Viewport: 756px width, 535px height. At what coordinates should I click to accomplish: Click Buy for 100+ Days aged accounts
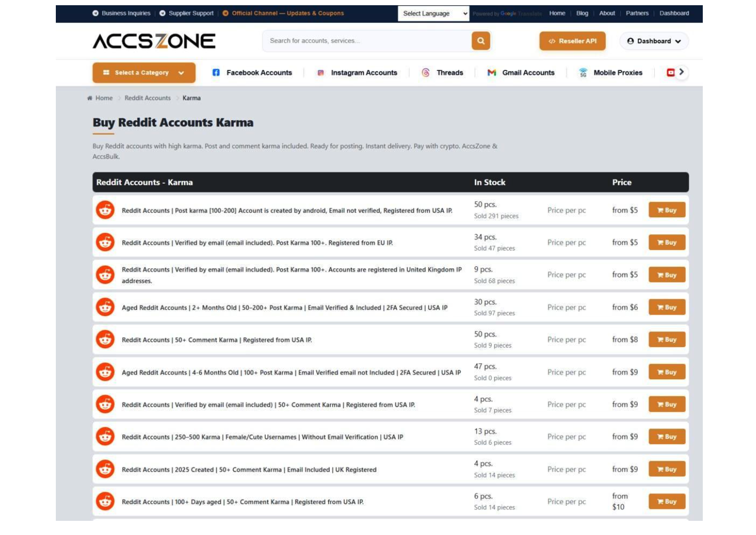pos(667,502)
